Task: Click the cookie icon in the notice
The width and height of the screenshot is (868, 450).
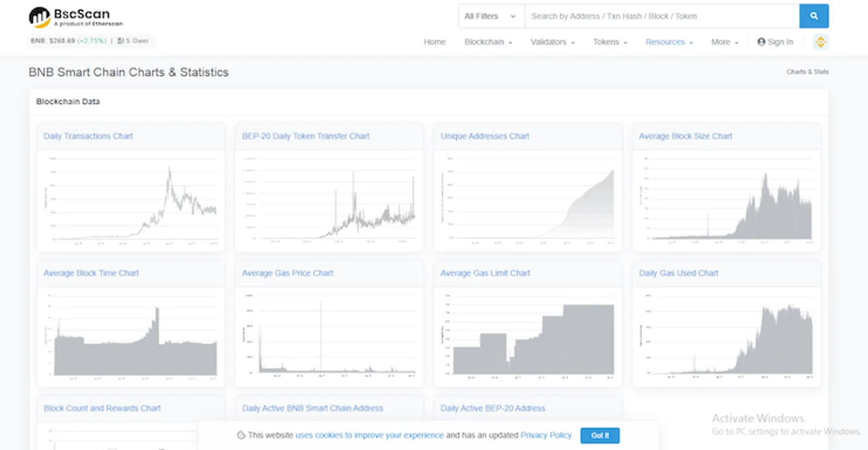Action: click(241, 435)
